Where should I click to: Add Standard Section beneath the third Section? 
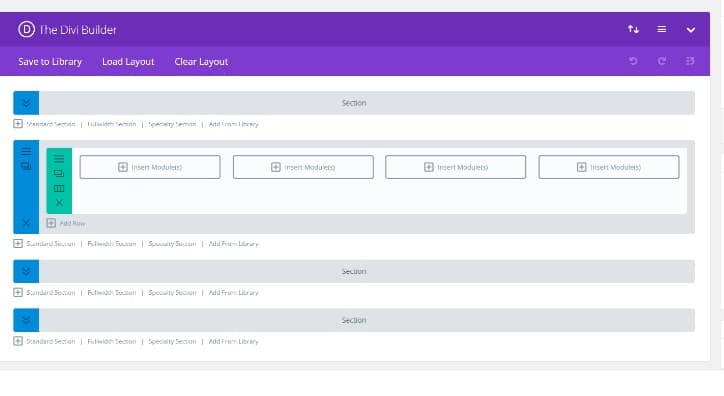pyautogui.click(x=50, y=293)
